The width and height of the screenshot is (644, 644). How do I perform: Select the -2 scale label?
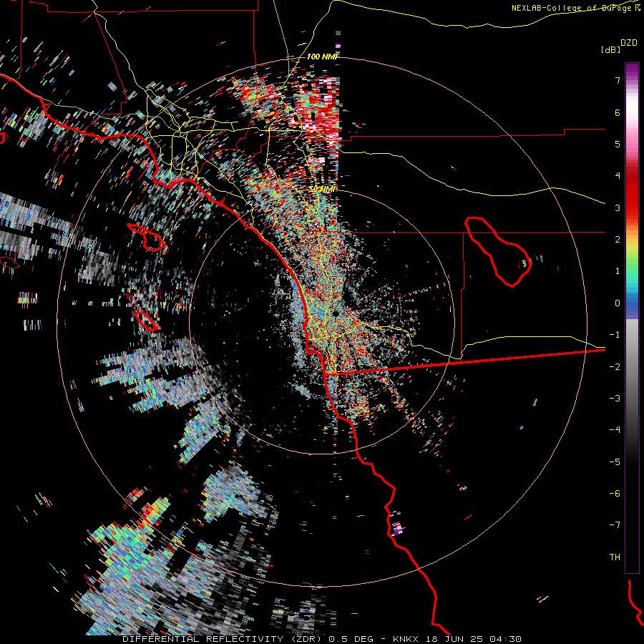(x=615, y=367)
